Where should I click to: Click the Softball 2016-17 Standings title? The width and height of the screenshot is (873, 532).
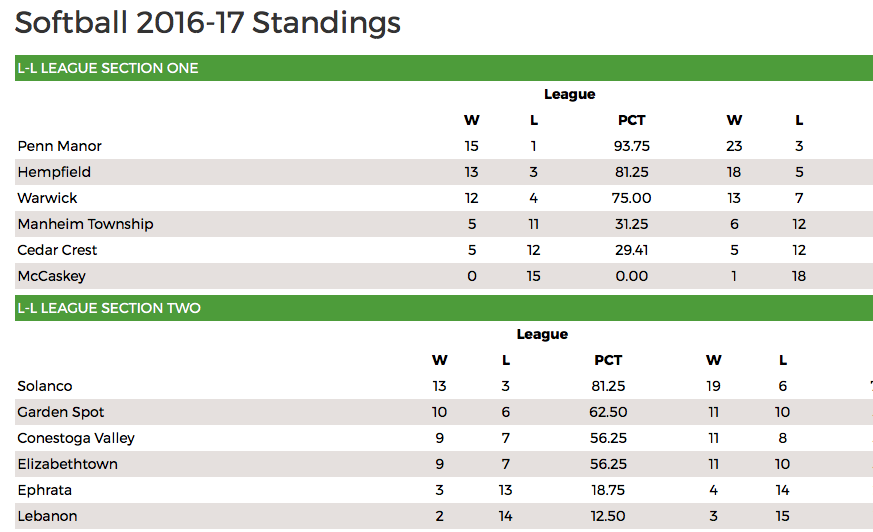click(208, 23)
